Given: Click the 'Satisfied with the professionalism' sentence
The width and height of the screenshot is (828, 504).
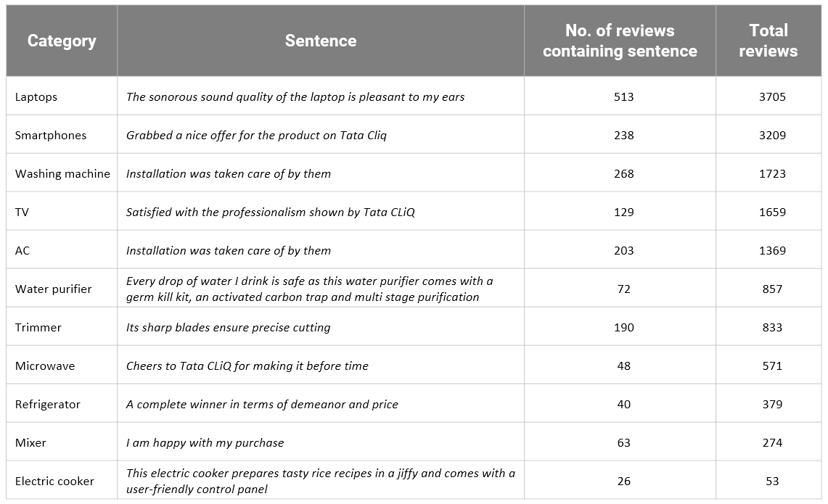Looking at the screenshot, I should pos(271,212).
